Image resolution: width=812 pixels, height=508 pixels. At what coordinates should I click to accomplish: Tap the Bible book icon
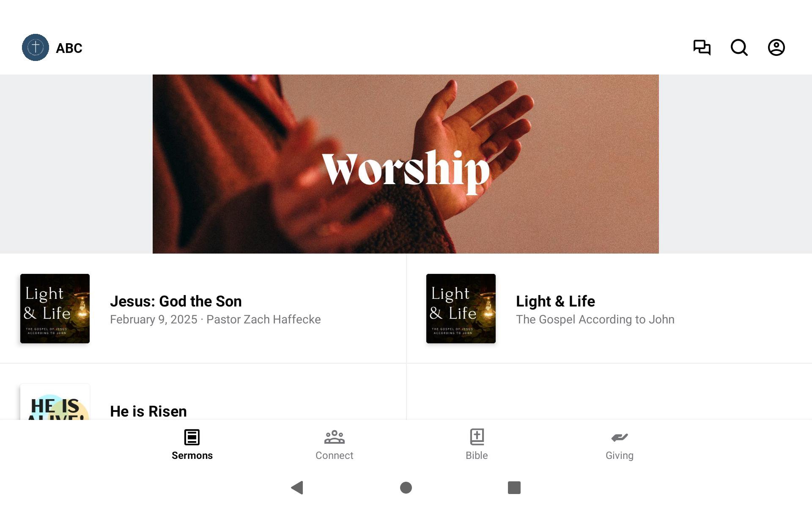point(477,437)
